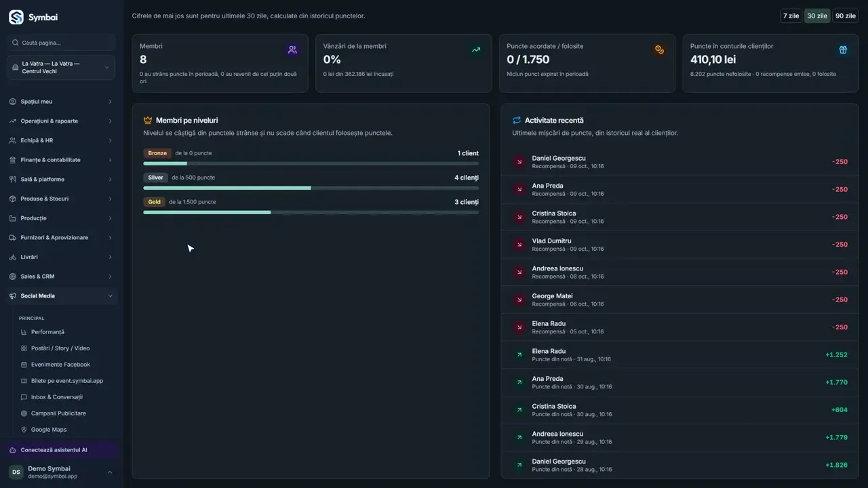Click the refresh arrows icon beside Activitate recentă

pos(517,121)
